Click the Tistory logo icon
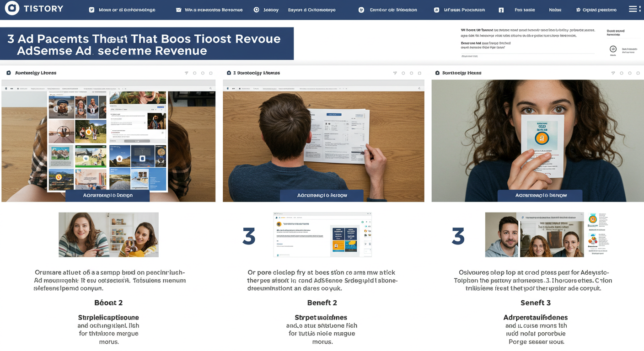 [12, 8]
